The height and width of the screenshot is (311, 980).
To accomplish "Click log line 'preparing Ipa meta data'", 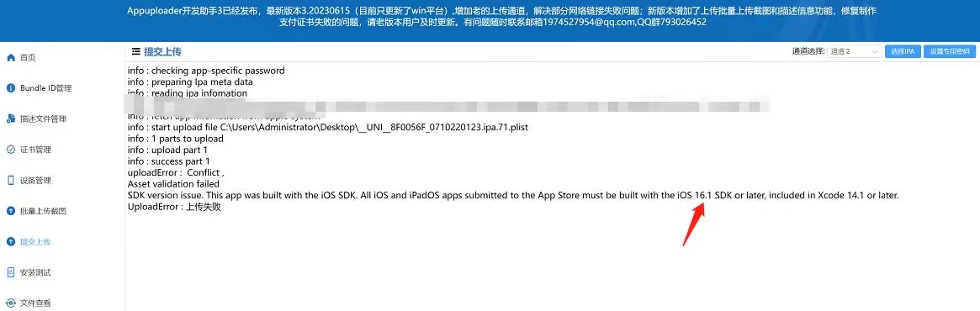I will (x=190, y=82).
